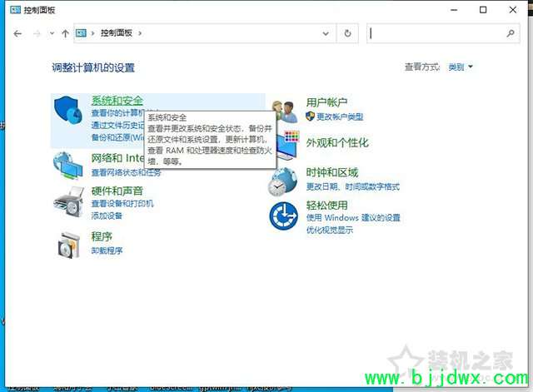Expand the chevron after 控制面板 breadcrumb
The width and height of the screenshot is (533, 392).
(x=140, y=33)
